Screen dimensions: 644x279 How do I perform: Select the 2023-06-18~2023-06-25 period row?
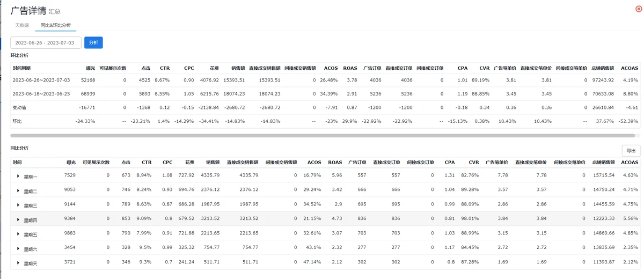(41, 94)
